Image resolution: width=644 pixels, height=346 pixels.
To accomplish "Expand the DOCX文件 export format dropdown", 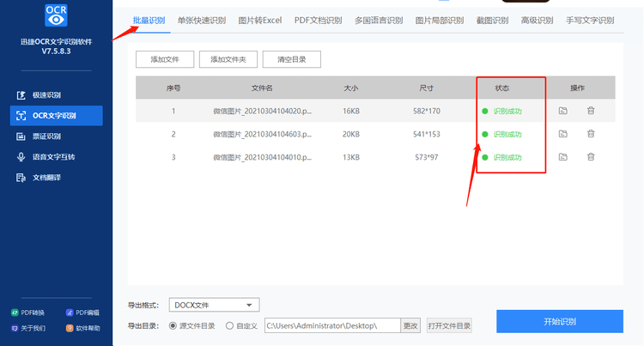I will [214, 305].
